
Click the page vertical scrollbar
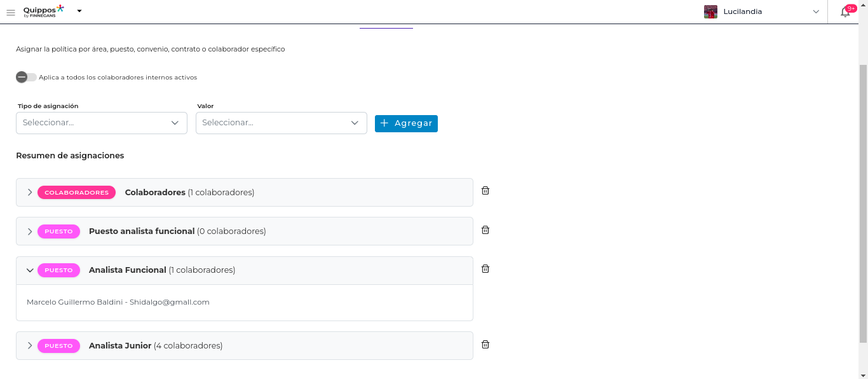863,203
